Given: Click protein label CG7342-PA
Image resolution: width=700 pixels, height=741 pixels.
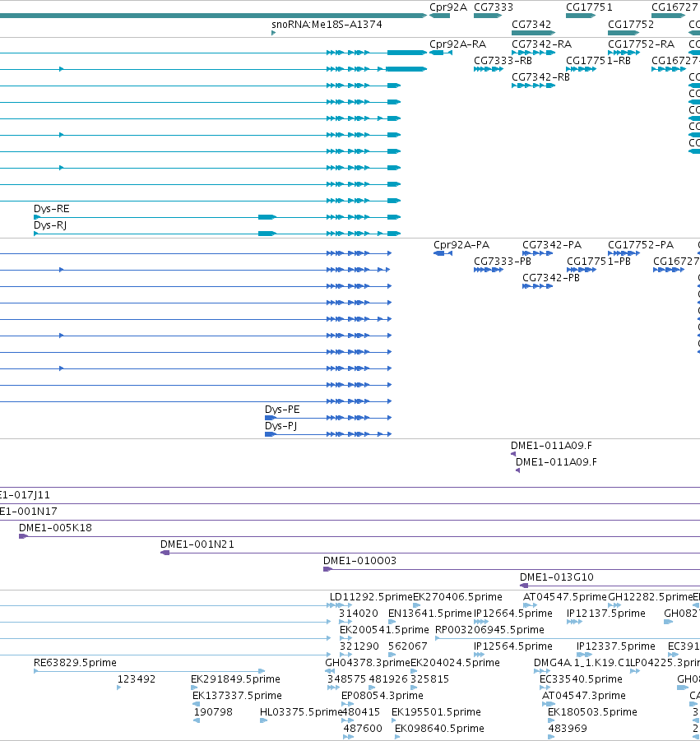Looking at the screenshot, I should (552, 245).
